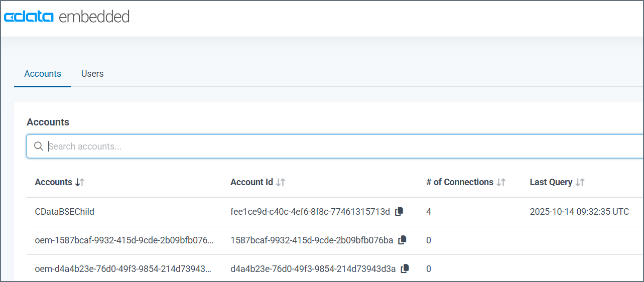Screen dimensions: 644x282
Task: Copy account ID ending in 076ba
Action: click(402, 240)
